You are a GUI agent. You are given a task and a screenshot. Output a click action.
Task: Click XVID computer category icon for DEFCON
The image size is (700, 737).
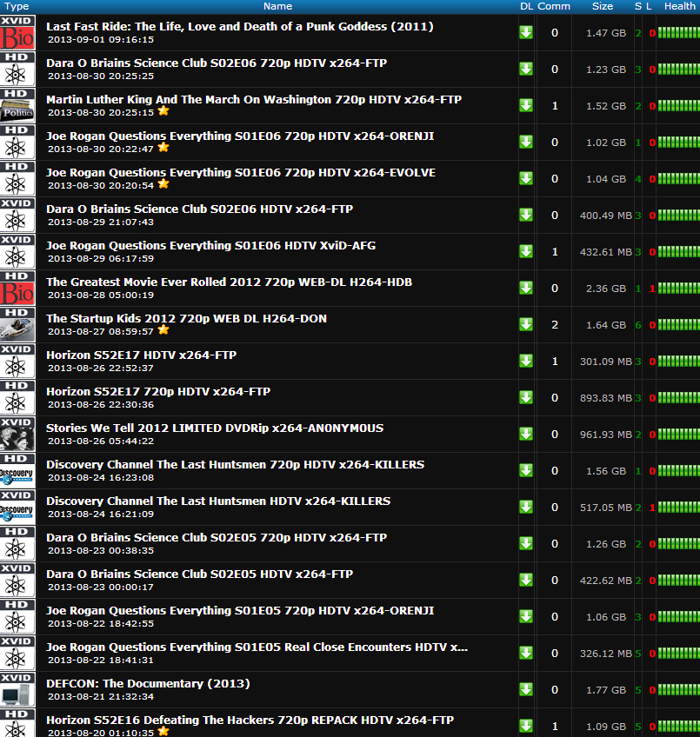click(17, 689)
